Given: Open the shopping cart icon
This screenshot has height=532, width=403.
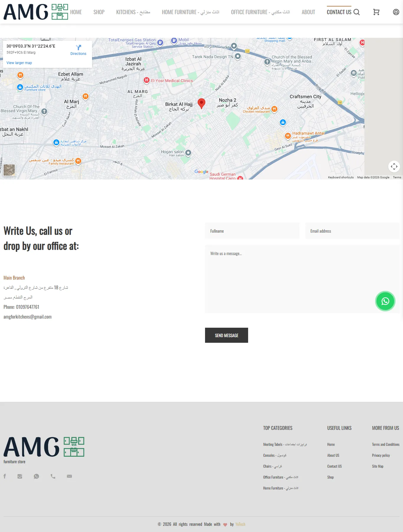Looking at the screenshot, I should pyautogui.click(x=376, y=12).
